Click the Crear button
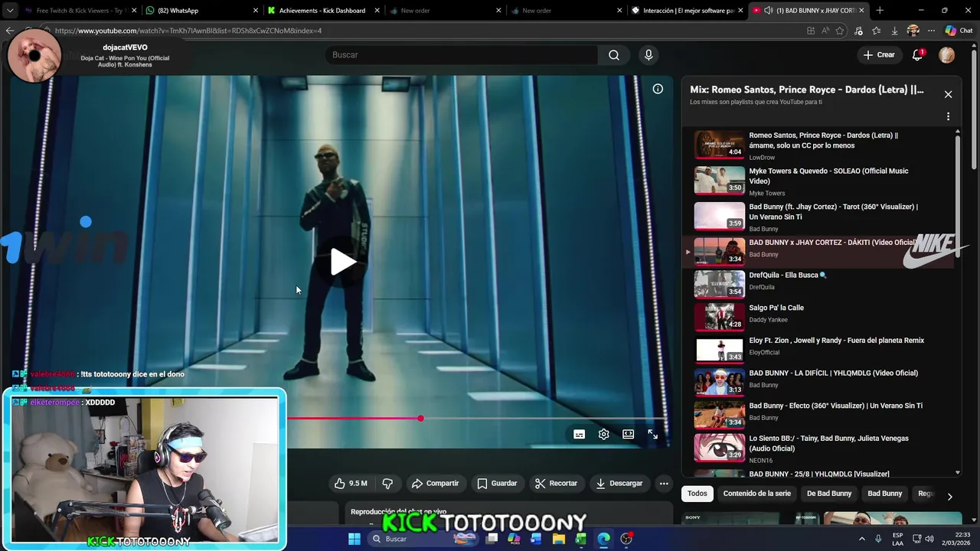This screenshot has width=980, height=551. [x=879, y=55]
